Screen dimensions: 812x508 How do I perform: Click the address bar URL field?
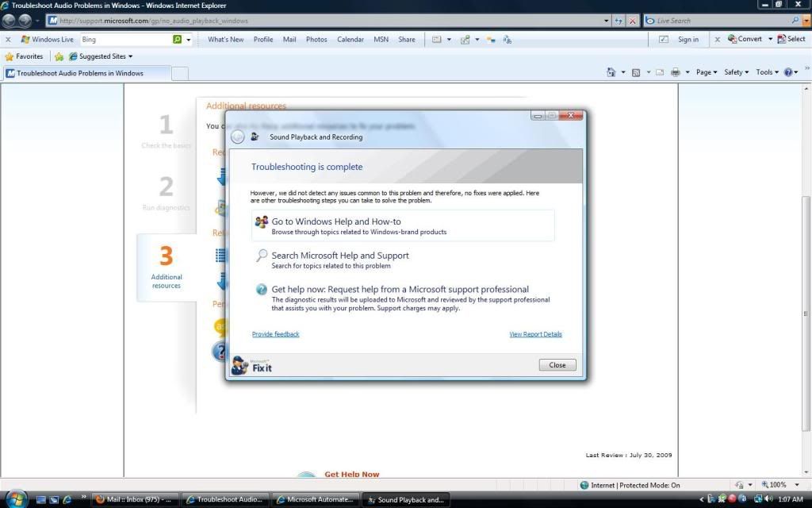tap(325, 21)
